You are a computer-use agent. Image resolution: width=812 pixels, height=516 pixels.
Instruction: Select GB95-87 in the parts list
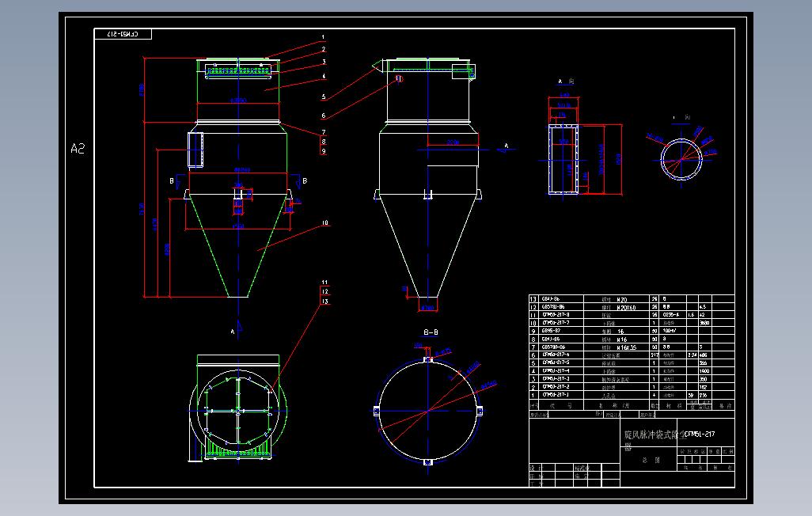(x=551, y=331)
